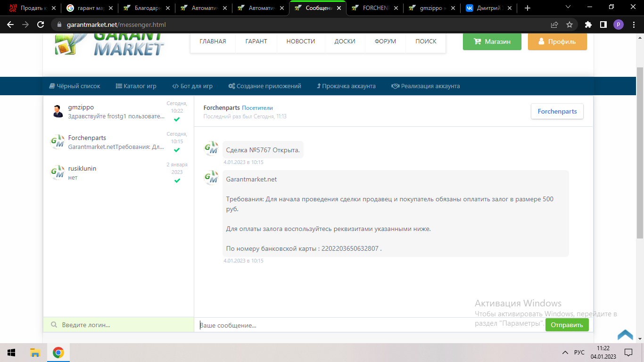This screenshot has width=644, height=362.
Task: Open Бот для игр link
Action: click(192, 86)
